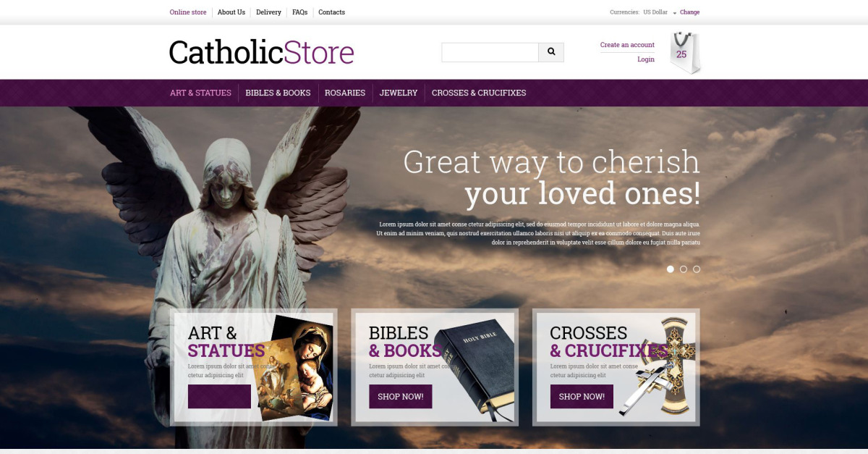The height and width of the screenshot is (454, 868).
Task: Open the Bibles & Books menu
Action: coord(278,93)
